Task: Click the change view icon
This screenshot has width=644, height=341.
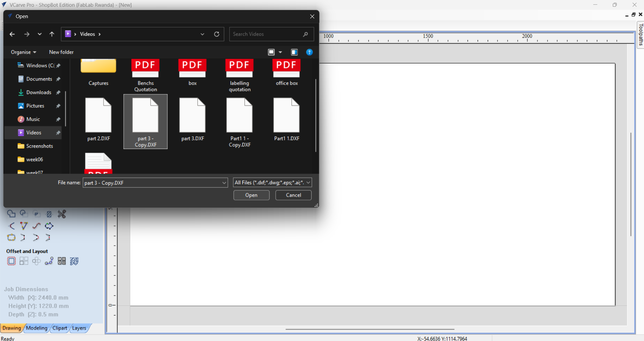Action: 271,52
